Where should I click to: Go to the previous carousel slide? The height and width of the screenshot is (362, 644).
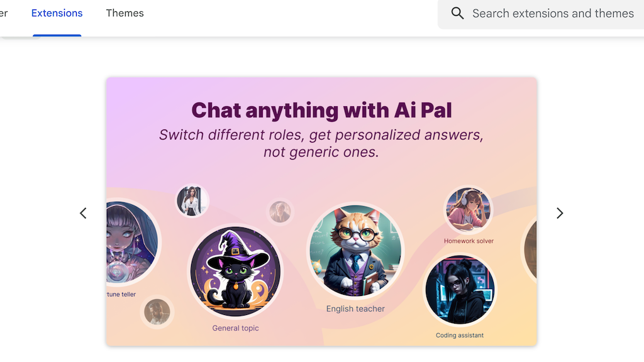(x=83, y=213)
